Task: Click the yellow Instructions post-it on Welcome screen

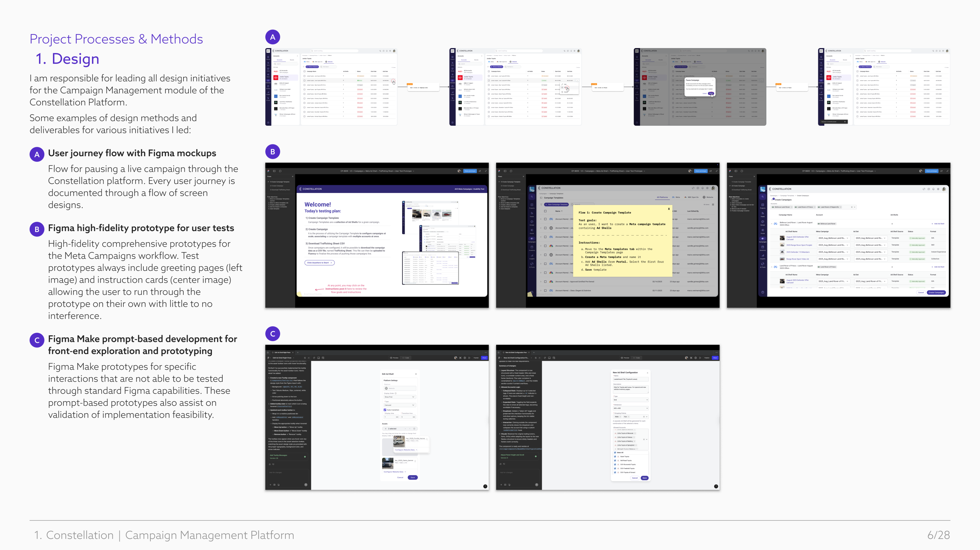Action: [x=299, y=294]
